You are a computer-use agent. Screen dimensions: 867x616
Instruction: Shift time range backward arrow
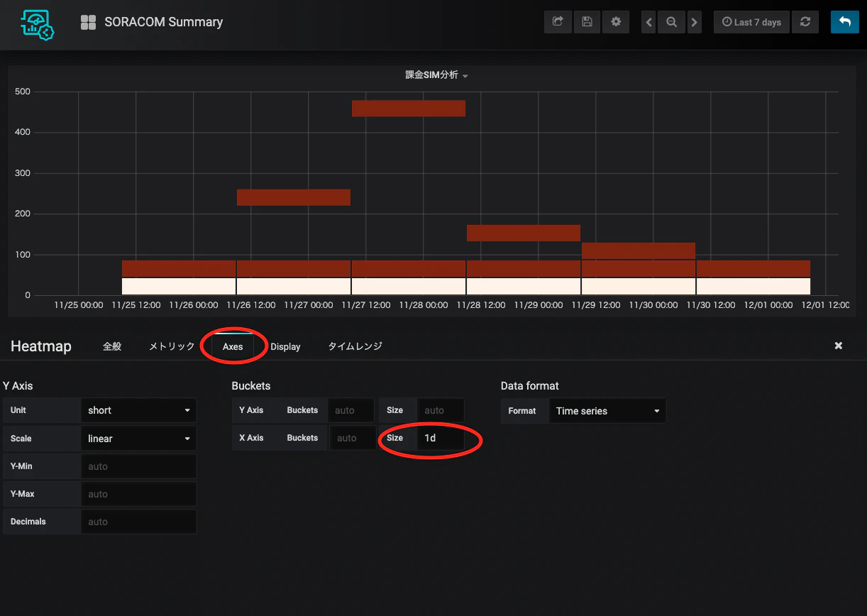[x=648, y=22]
